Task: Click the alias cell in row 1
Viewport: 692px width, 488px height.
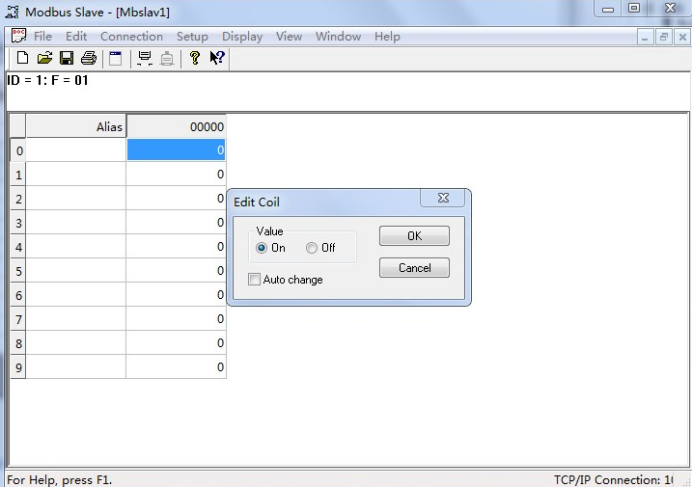Action: [x=76, y=174]
